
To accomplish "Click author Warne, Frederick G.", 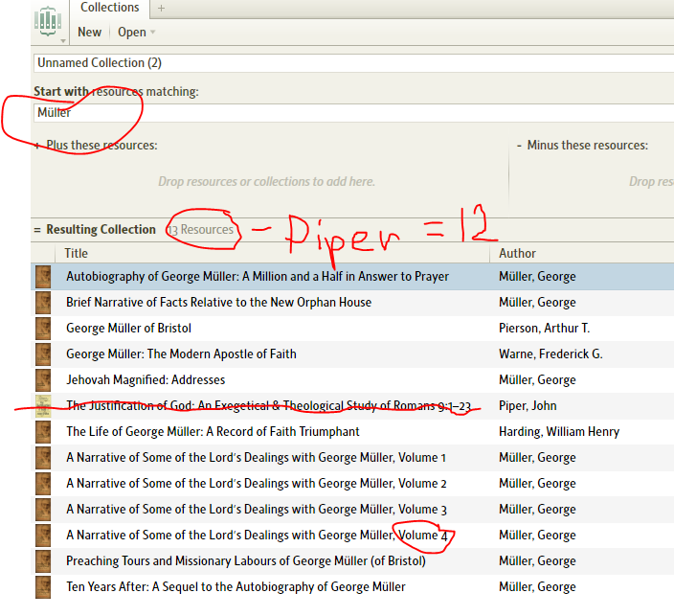I will point(550,354).
